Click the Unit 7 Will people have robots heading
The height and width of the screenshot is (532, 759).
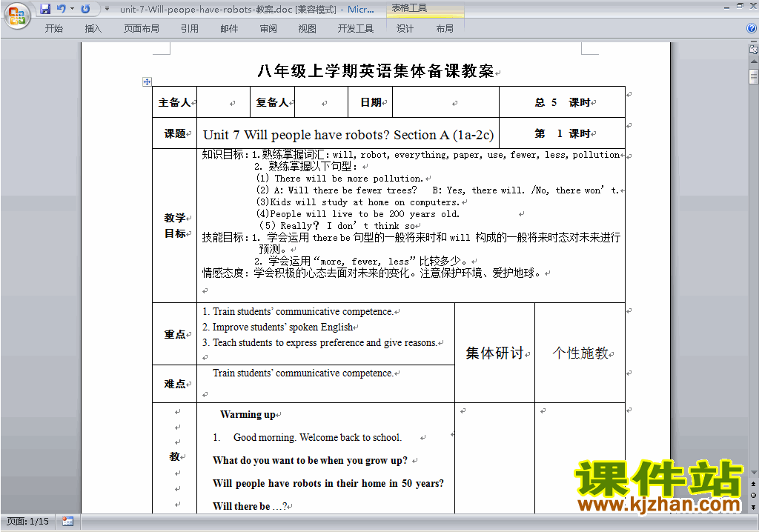pyautogui.click(x=348, y=135)
